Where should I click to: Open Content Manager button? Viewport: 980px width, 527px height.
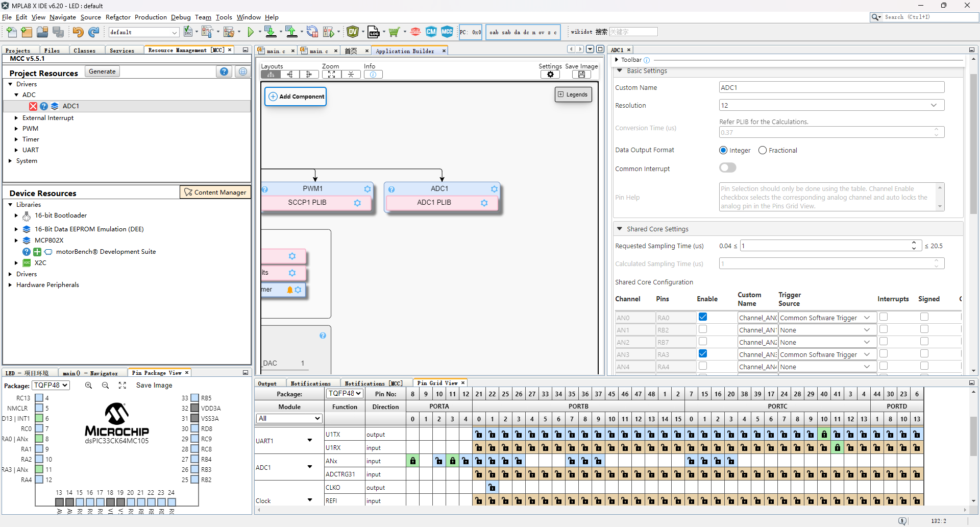click(x=215, y=192)
